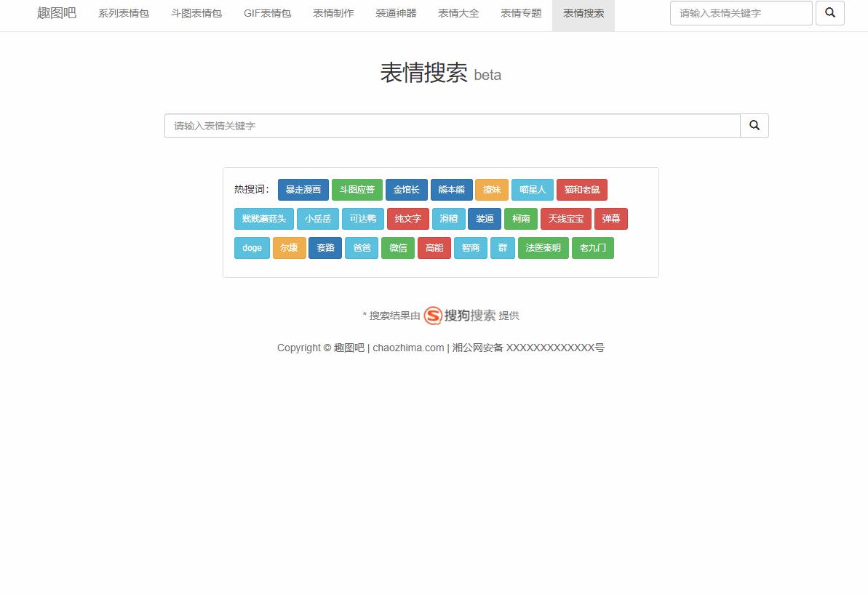Open the 表情制作 page
Screen dimensions: 868x597
[333, 13]
